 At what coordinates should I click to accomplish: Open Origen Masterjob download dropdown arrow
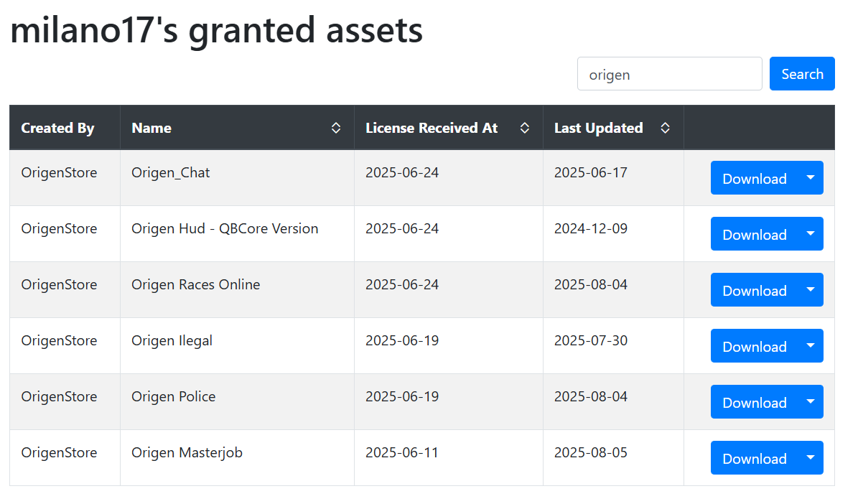[811, 457]
